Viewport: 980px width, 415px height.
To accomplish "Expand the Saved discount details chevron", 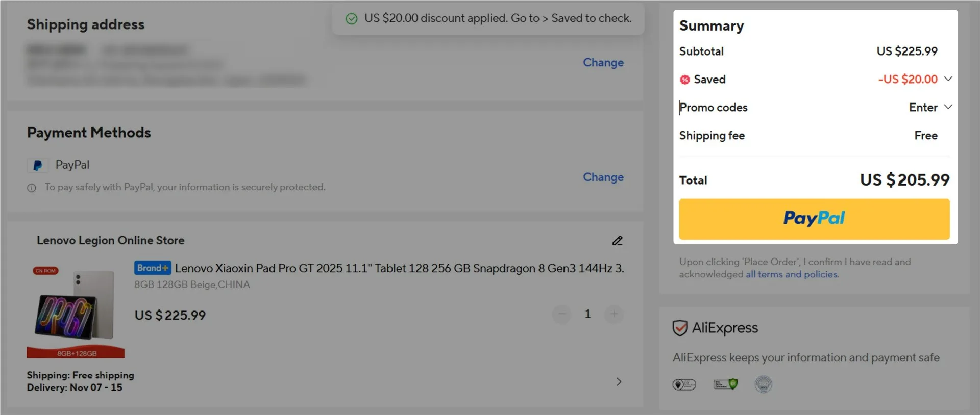I will (x=948, y=79).
